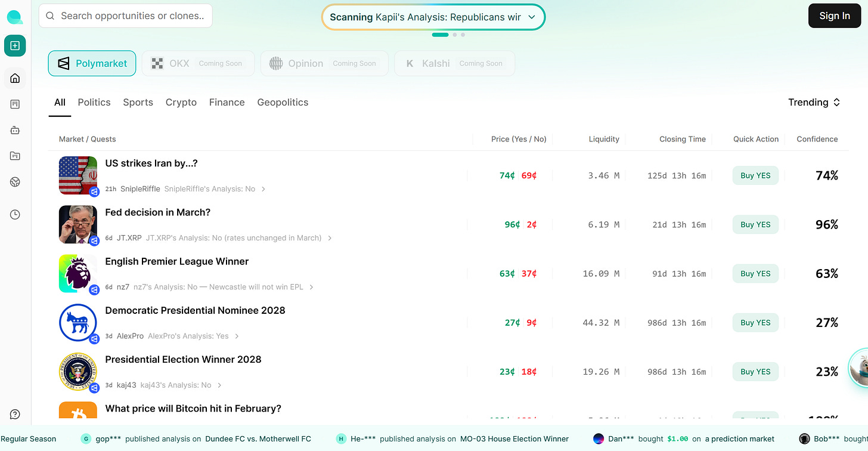Click the Presidential seal thumbnail

(78, 372)
